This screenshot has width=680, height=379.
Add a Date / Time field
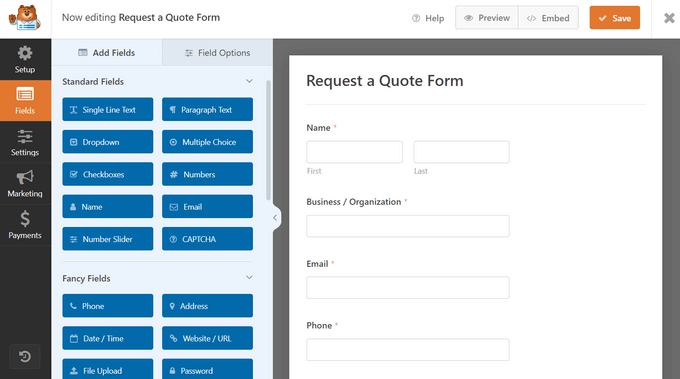(x=108, y=338)
